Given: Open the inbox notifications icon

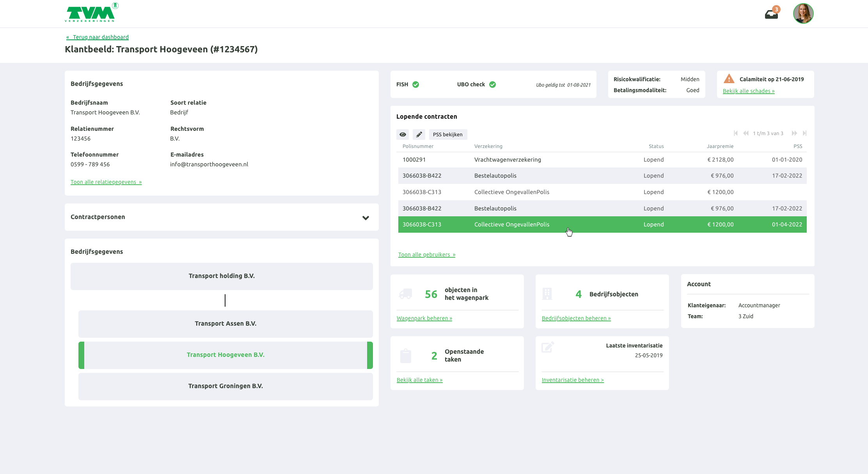Looking at the screenshot, I should click(x=771, y=14).
